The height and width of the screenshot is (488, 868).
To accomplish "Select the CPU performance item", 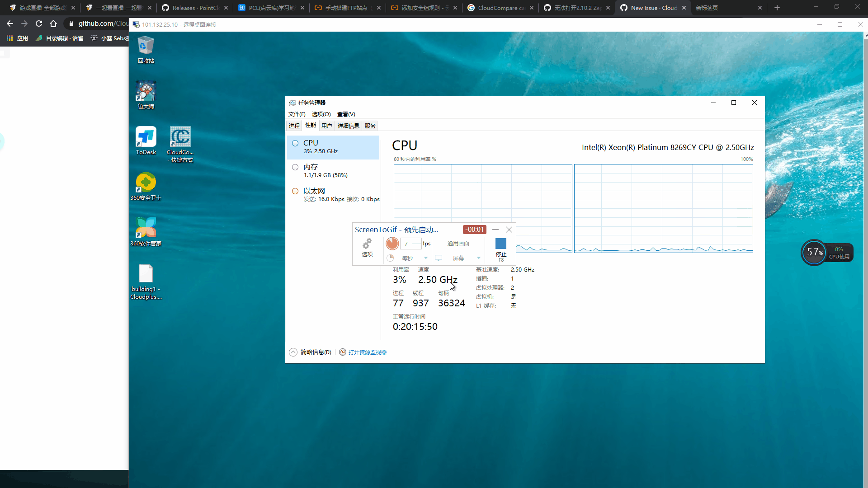I will coord(333,147).
